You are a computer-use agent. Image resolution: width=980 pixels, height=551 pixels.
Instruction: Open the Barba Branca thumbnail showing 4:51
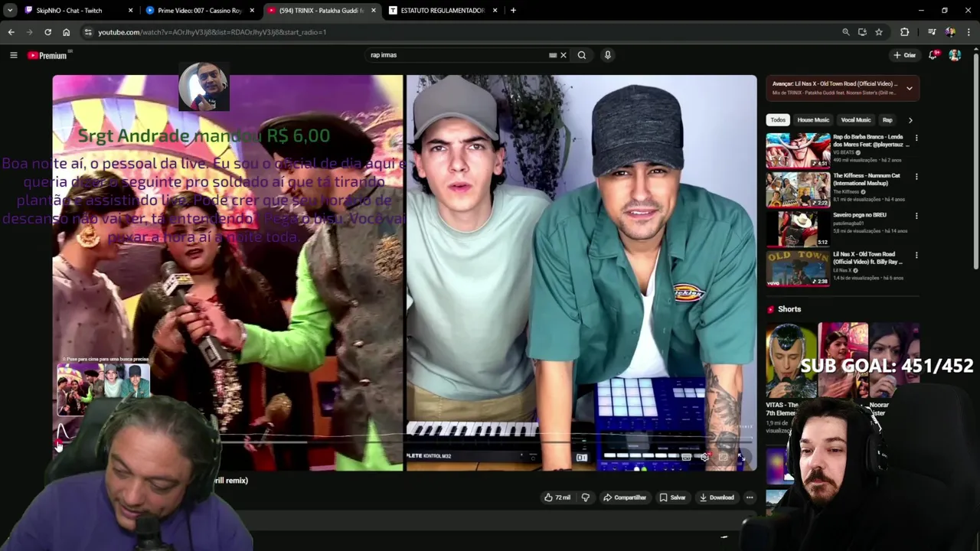pos(798,150)
